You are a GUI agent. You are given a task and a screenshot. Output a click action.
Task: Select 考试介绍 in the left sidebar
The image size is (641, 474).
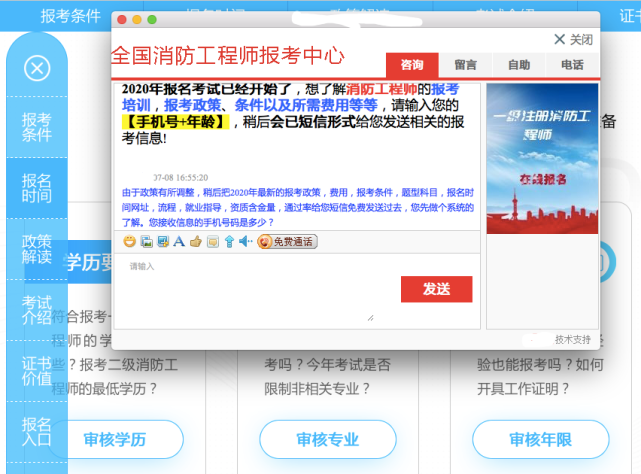(x=37, y=310)
